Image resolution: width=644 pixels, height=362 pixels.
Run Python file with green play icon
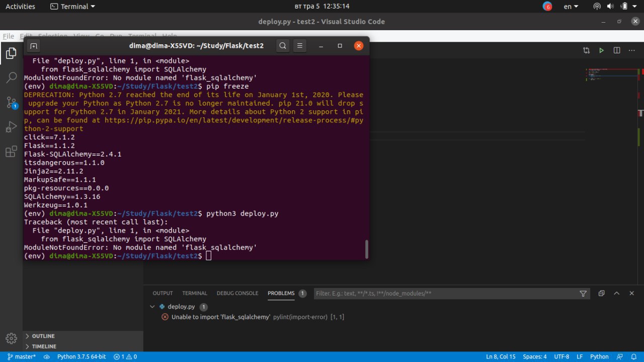[601, 50]
